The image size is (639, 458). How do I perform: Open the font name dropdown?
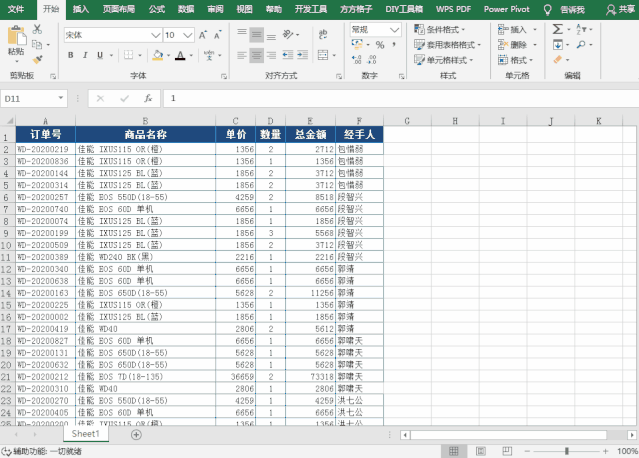(156, 35)
